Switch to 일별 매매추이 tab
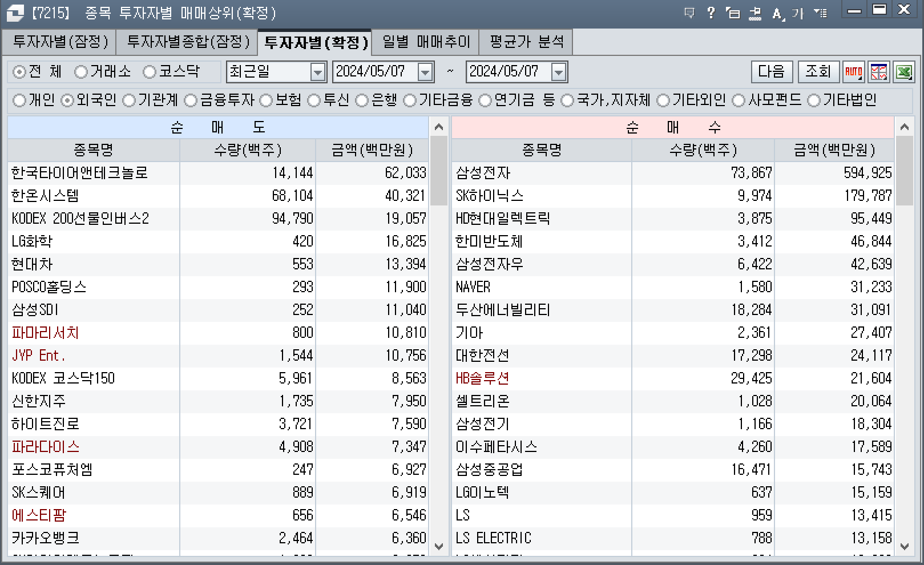This screenshot has height=565, width=924. point(426,42)
